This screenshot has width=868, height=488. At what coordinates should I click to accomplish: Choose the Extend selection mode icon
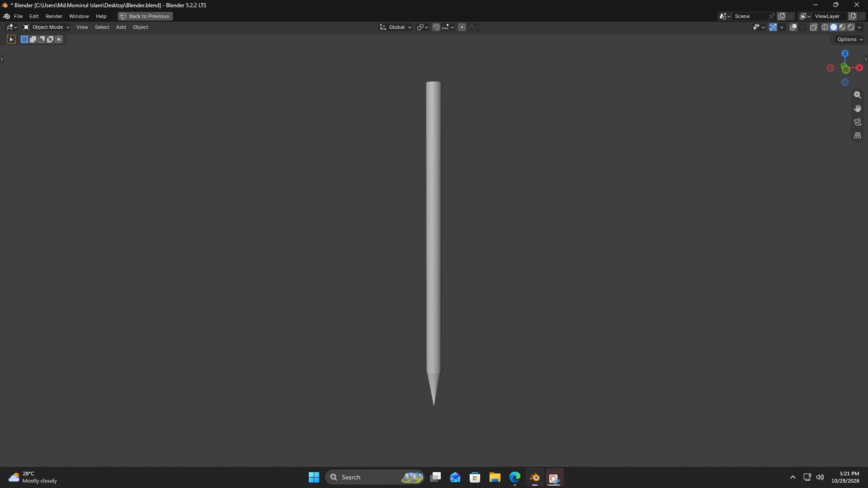tap(33, 40)
